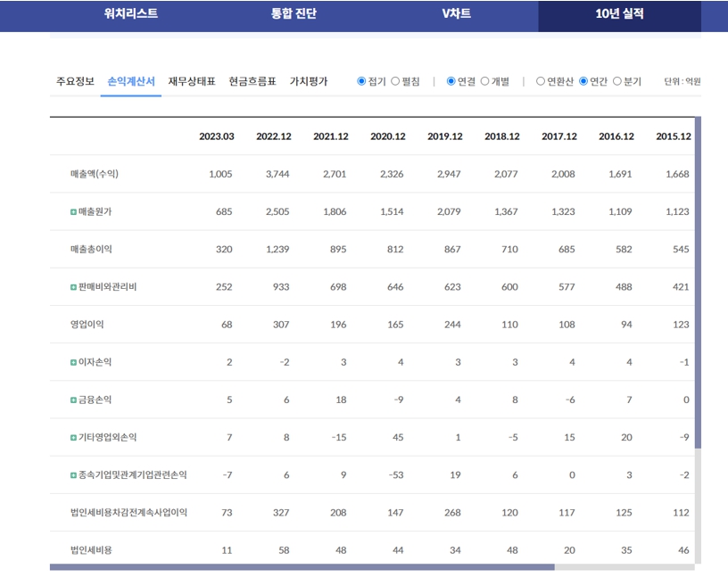Click the vertical scrollbar of the table
728x577 pixels.
tap(698, 282)
